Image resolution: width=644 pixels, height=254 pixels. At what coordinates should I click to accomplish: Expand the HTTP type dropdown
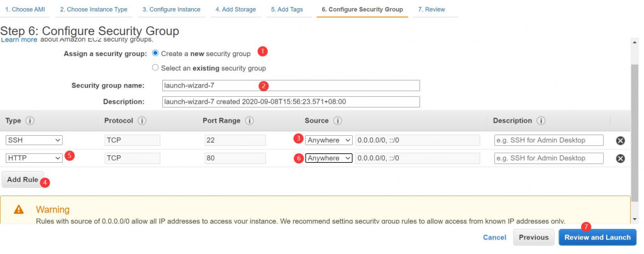[34, 158]
